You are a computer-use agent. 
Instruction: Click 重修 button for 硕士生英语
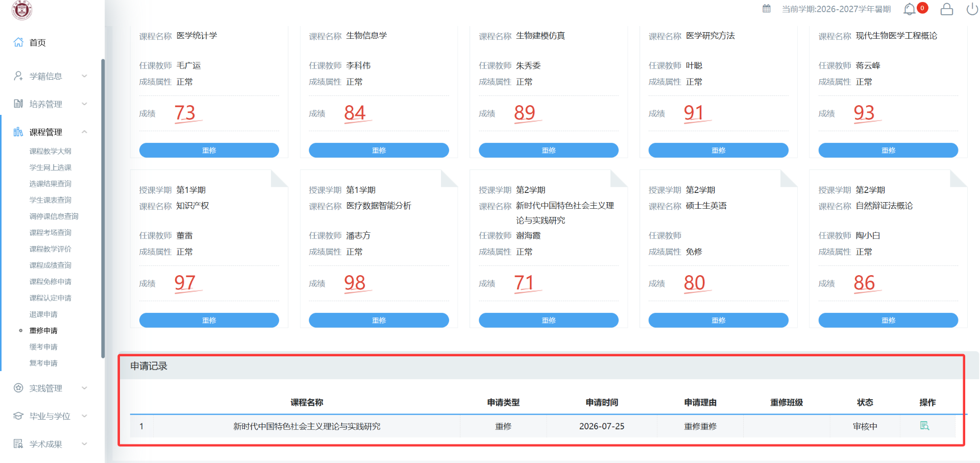point(719,320)
